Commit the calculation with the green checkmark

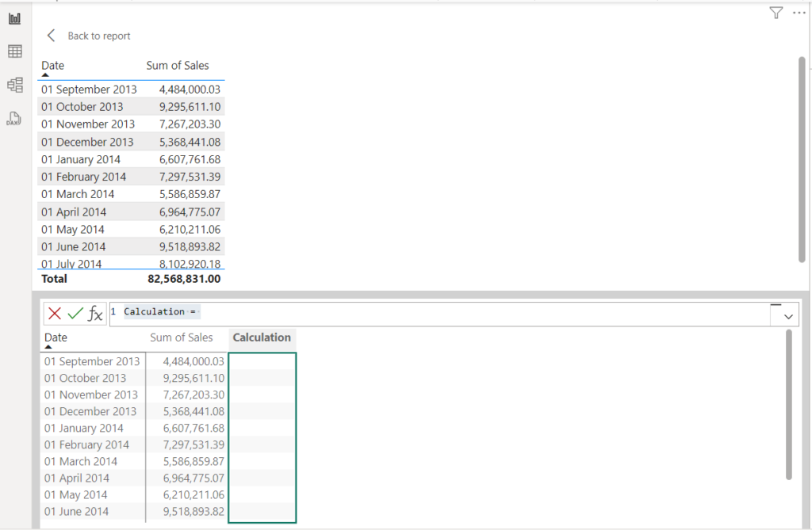[x=74, y=313]
